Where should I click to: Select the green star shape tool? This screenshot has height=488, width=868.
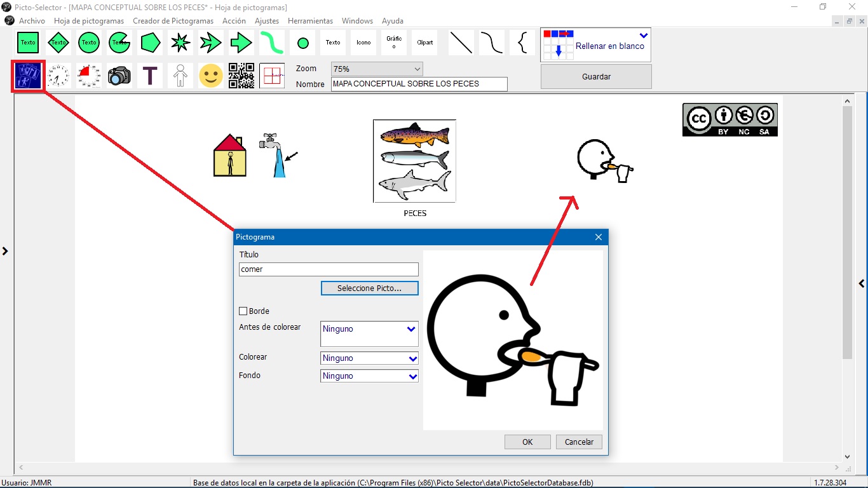(180, 43)
